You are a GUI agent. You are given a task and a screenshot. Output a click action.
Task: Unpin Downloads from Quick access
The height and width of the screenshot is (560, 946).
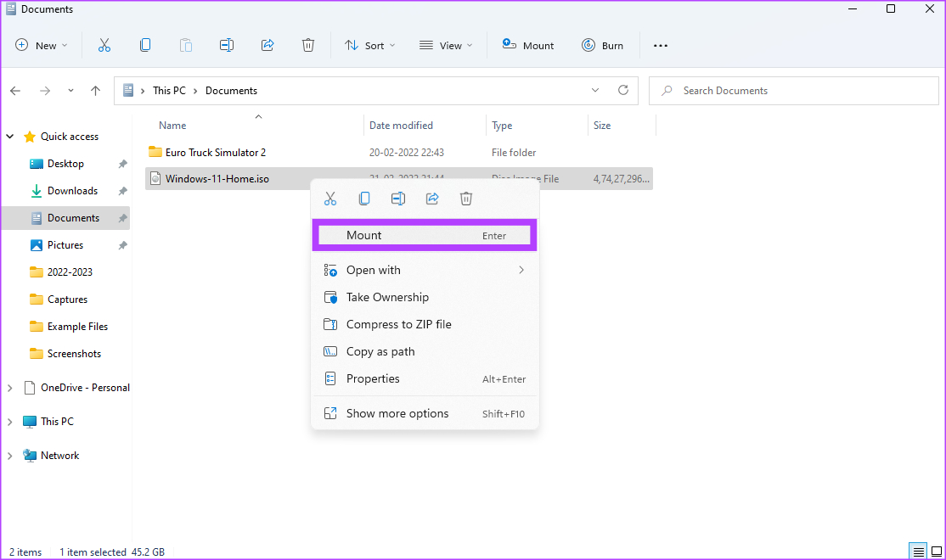[x=121, y=190]
